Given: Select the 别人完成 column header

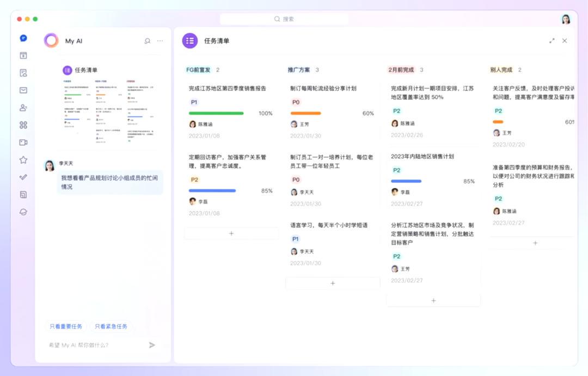Looking at the screenshot, I should pos(501,70).
